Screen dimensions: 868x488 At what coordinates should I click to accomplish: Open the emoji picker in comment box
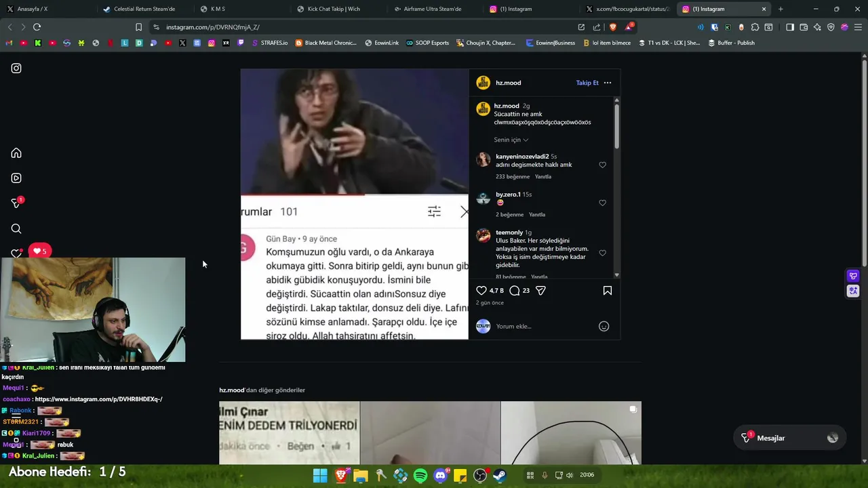pos(604,327)
